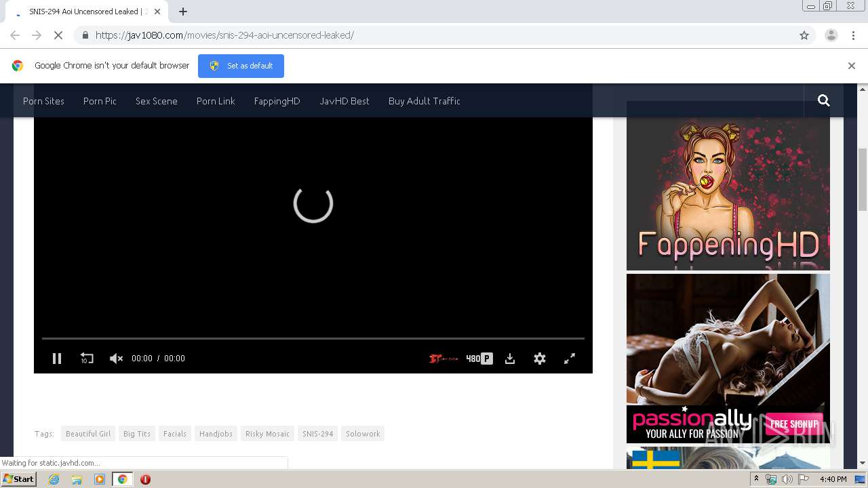Open the player settings gear
868x488 pixels.
[x=540, y=359]
